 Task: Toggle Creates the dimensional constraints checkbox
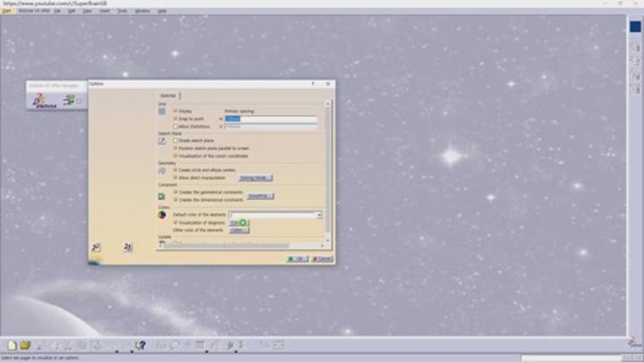click(x=175, y=199)
